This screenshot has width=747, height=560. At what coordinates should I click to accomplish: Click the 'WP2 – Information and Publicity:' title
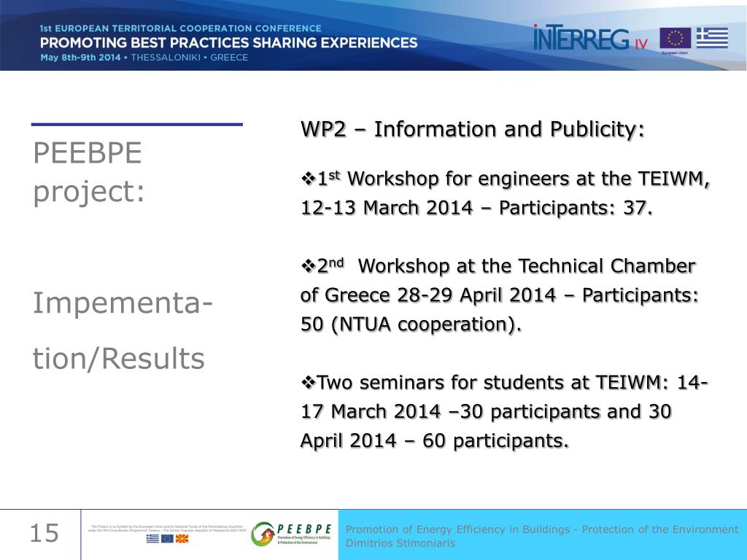click(473, 130)
